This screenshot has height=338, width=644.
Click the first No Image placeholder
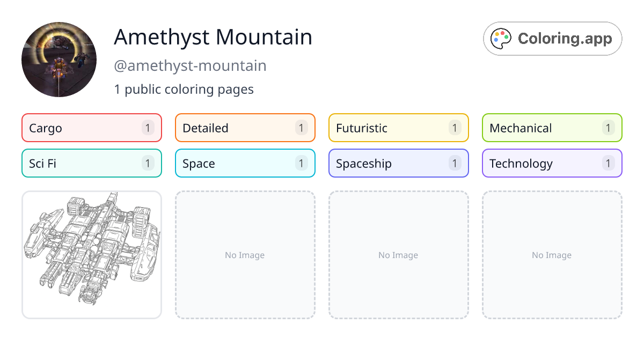point(245,255)
